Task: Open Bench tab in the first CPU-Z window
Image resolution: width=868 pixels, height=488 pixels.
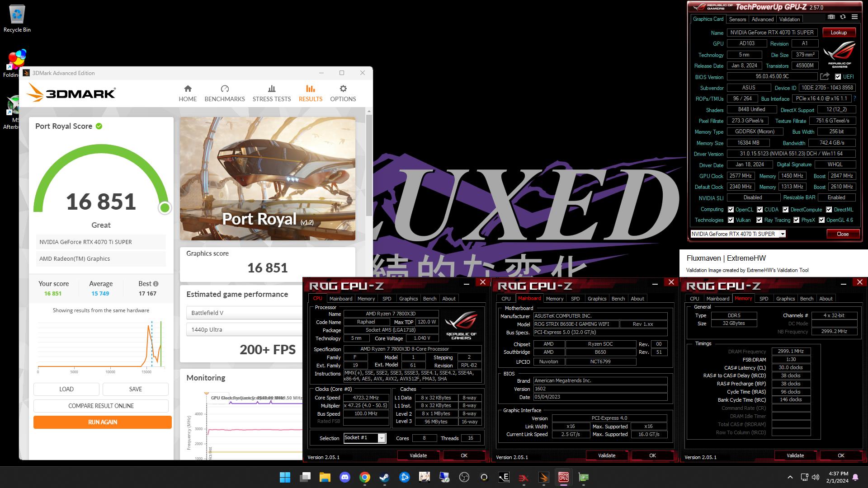Action: 429,299
